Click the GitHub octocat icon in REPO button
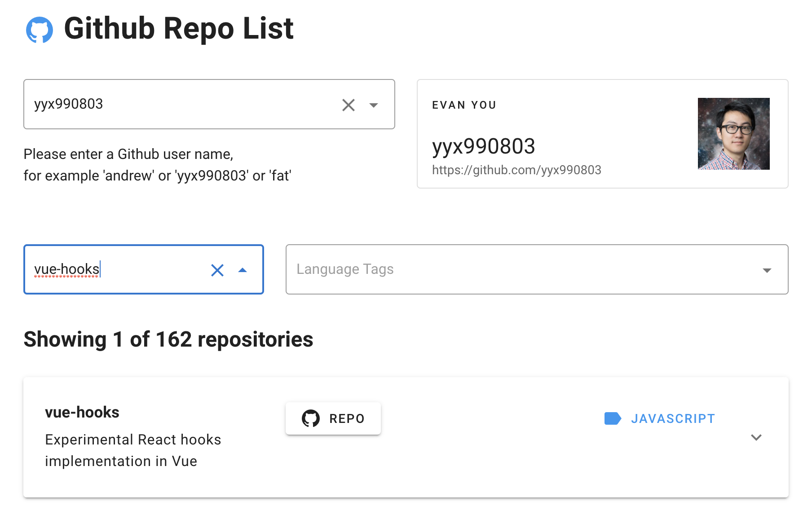The height and width of the screenshot is (519, 812). tap(311, 418)
